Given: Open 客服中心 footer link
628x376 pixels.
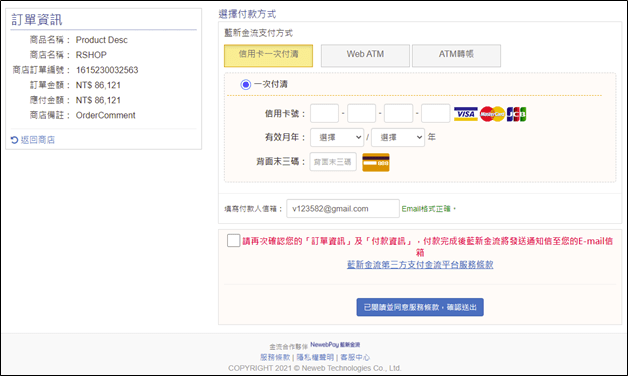Looking at the screenshot, I should point(355,357).
